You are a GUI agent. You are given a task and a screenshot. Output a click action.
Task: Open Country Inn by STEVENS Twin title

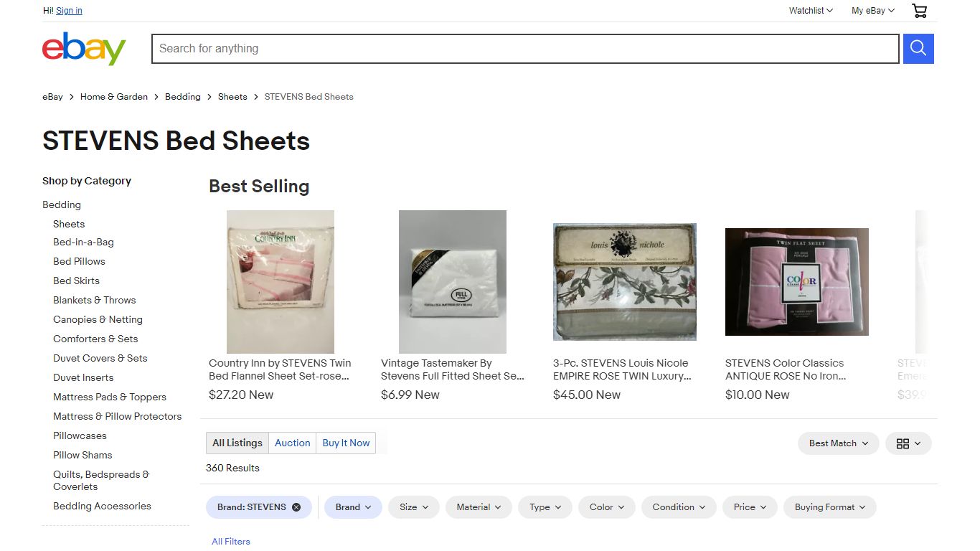(280, 369)
